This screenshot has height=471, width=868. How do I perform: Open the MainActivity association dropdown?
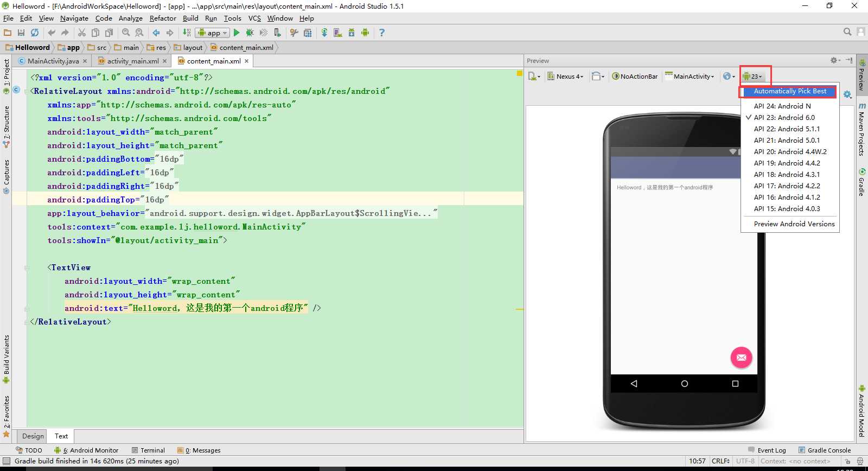[x=690, y=77]
